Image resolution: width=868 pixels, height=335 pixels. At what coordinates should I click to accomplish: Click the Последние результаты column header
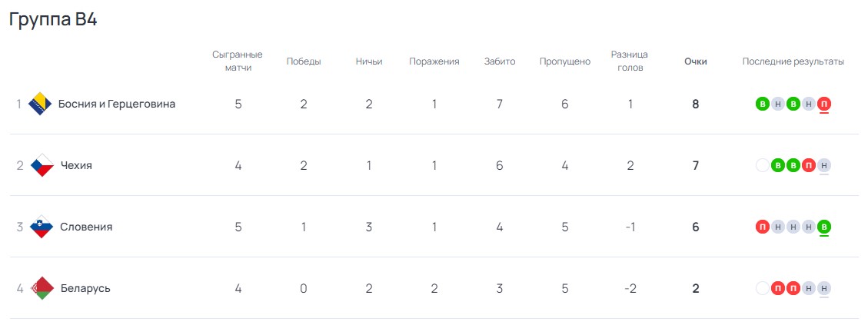[x=793, y=61]
